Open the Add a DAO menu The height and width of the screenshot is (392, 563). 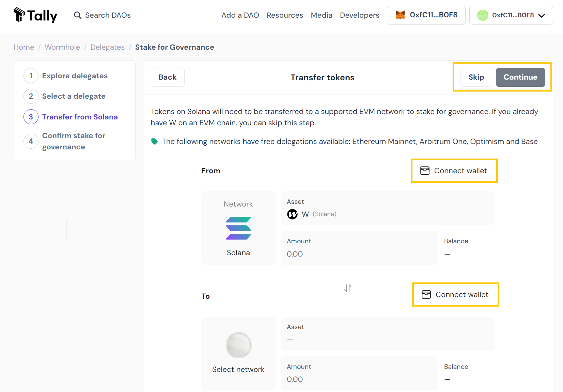(240, 15)
